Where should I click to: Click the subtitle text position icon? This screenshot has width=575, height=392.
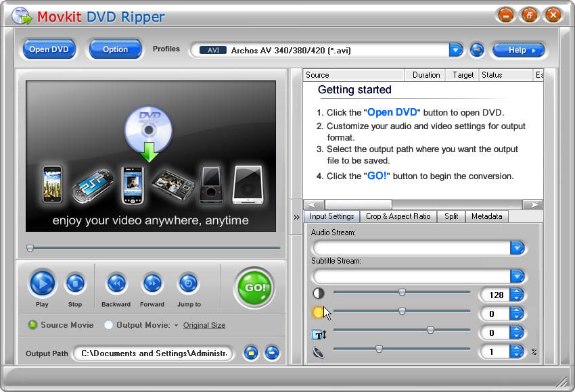click(319, 334)
